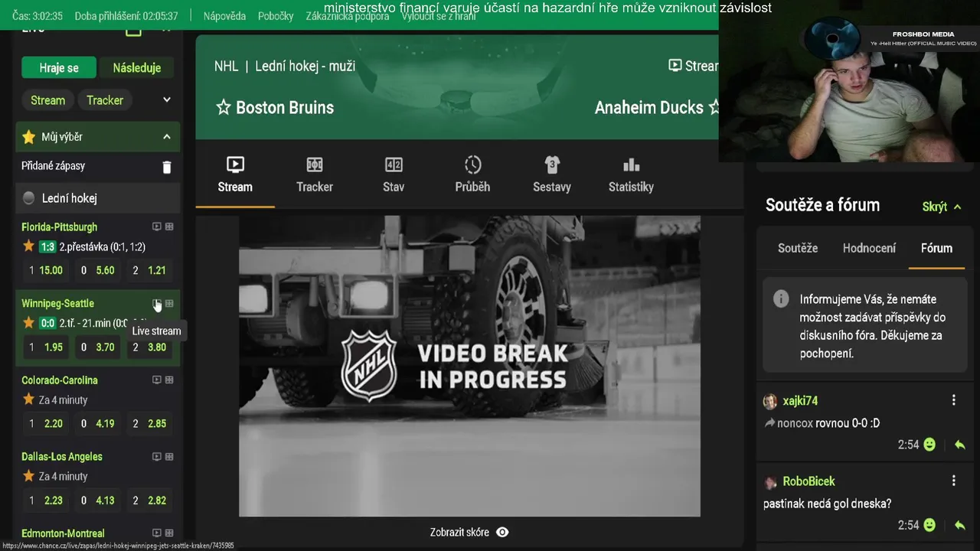980x551 pixels.
Task: Open tracker icon for Winnipeg-Seattle match
Action: pyautogui.click(x=169, y=304)
